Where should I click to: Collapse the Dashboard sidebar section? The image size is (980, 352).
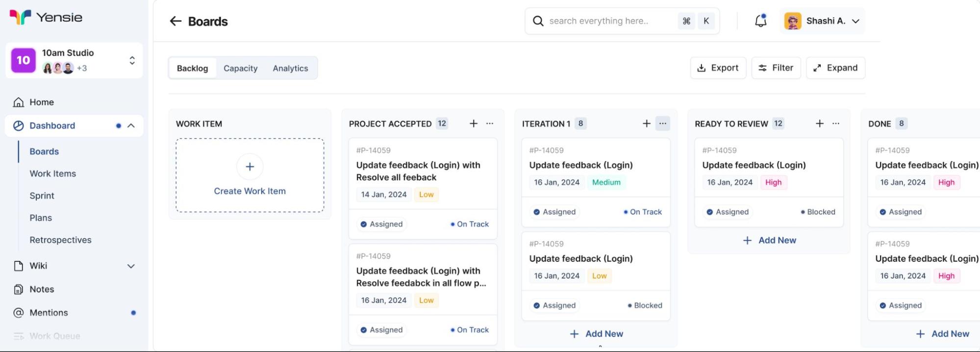(x=131, y=126)
